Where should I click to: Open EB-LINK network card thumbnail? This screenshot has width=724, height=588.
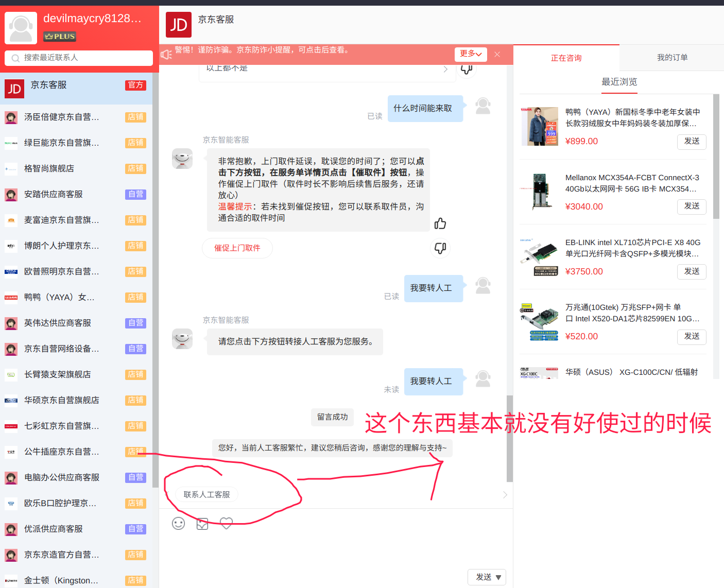(x=539, y=257)
